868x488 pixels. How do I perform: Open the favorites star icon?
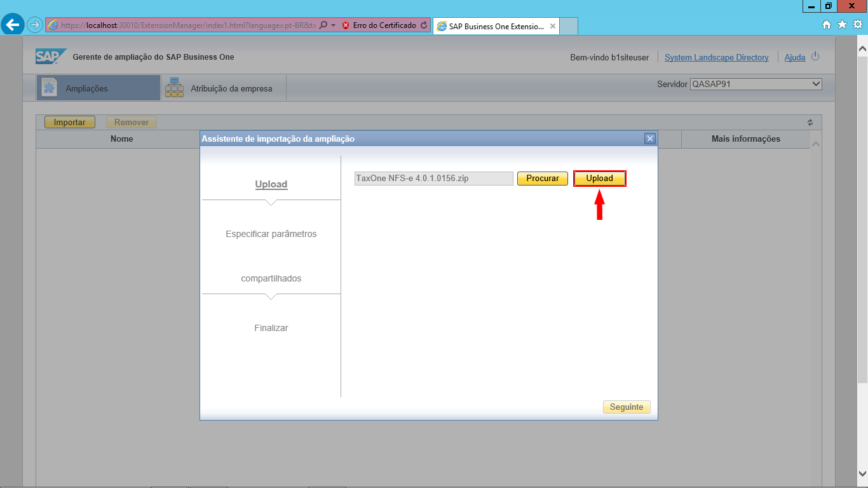(842, 25)
